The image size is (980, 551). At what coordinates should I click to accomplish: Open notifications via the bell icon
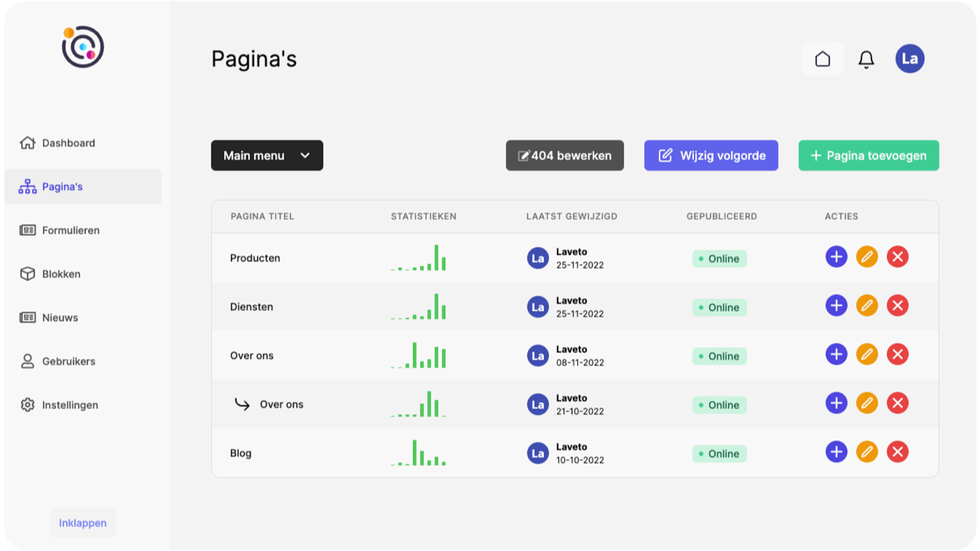[866, 59]
